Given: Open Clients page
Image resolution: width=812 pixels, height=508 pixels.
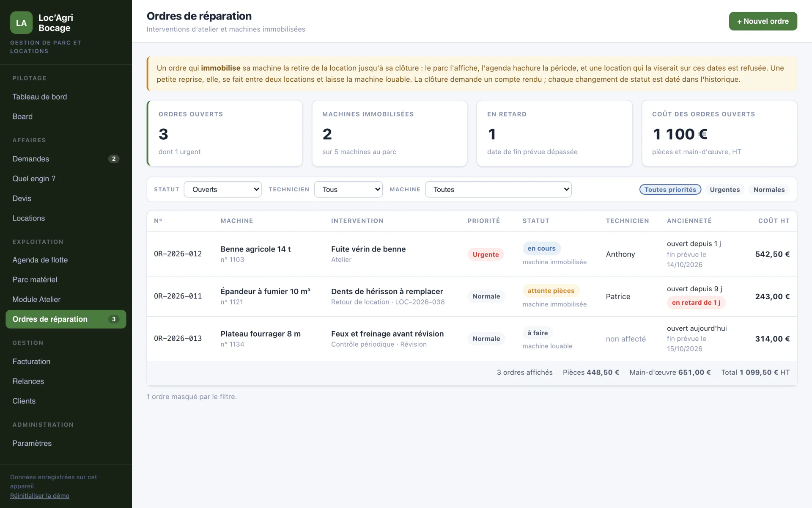Looking at the screenshot, I should click(x=66, y=401).
